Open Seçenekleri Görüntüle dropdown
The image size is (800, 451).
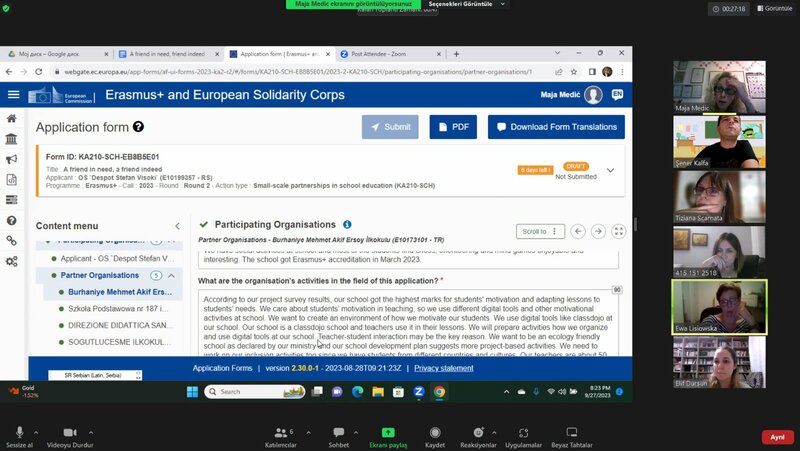pyautogui.click(x=466, y=4)
